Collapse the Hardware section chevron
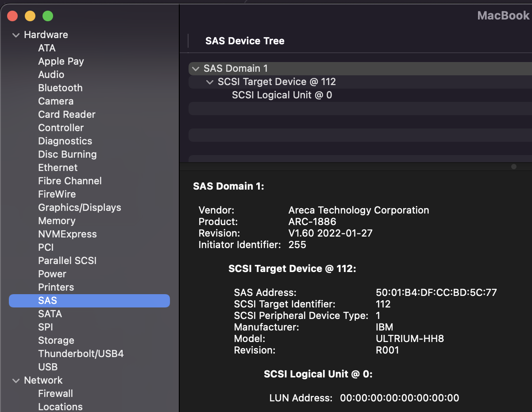This screenshot has height=412, width=532. [16, 35]
